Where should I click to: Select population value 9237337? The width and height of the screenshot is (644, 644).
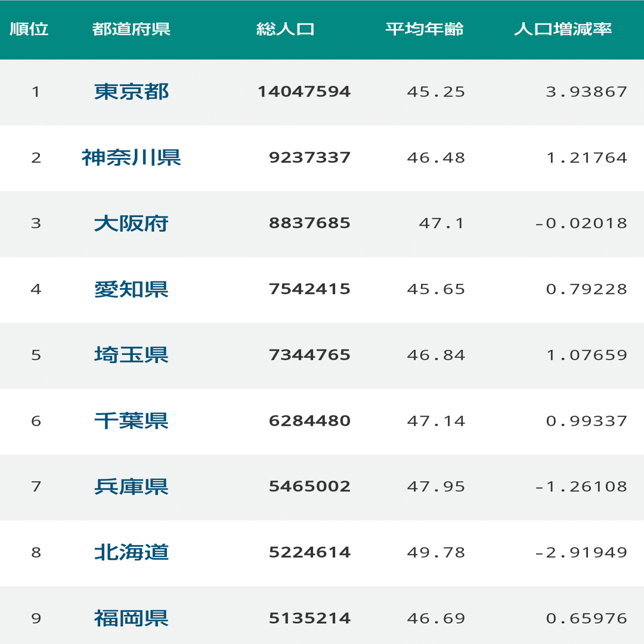310,157
